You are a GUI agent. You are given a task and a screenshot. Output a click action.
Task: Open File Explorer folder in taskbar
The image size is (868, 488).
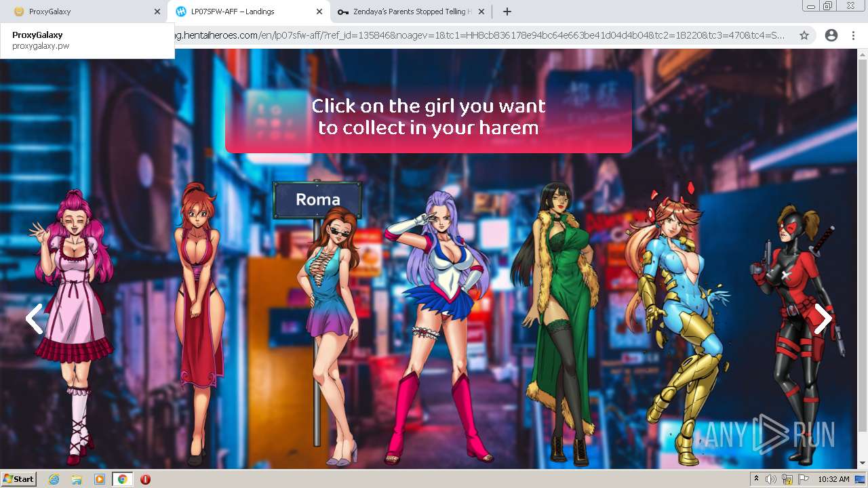[x=77, y=479]
